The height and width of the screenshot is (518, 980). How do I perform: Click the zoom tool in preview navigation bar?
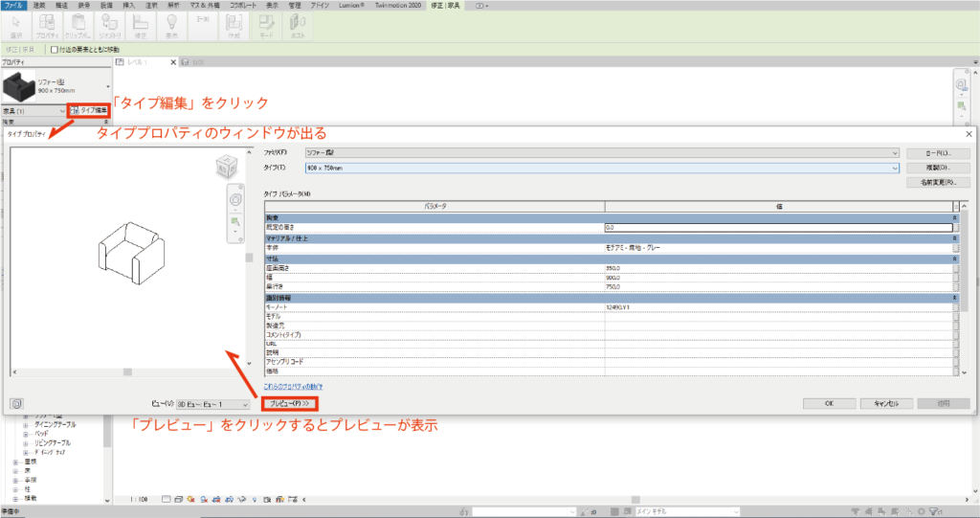pyautogui.click(x=235, y=221)
